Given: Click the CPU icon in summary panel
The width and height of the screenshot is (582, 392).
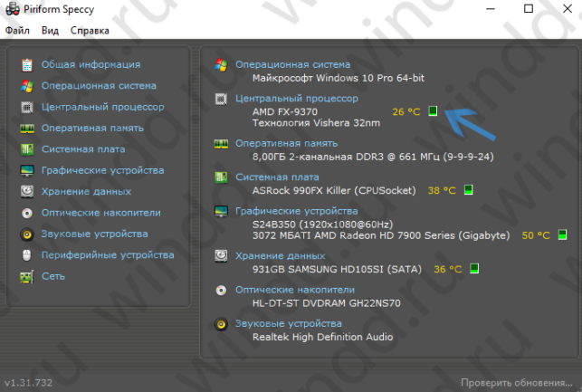Looking at the screenshot, I should [x=221, y=99].
